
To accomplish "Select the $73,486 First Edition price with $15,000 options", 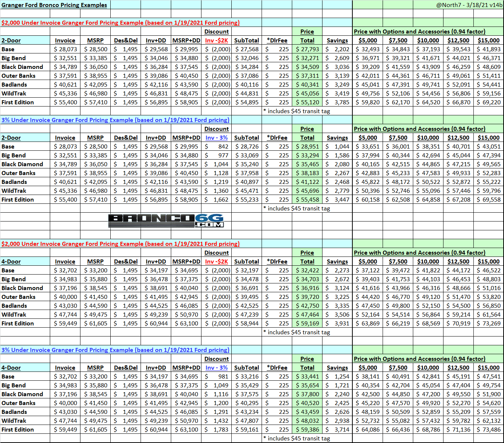I will coord(489,429).
